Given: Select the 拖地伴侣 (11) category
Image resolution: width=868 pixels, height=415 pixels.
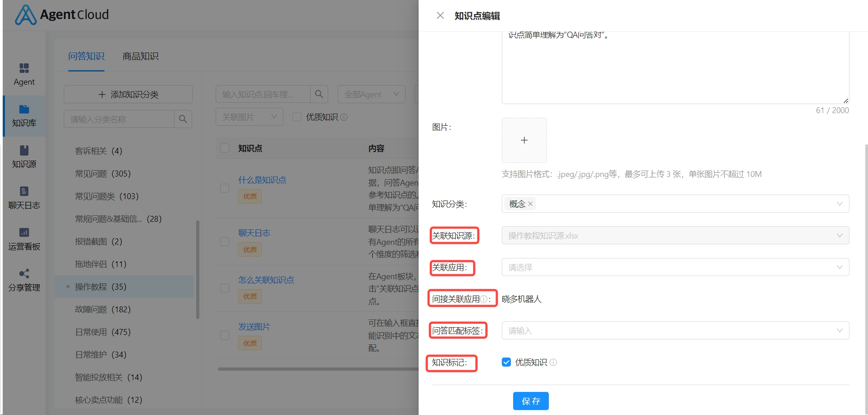Looking at the screenshot, I should pyautogui.click(x=100, y=264).
